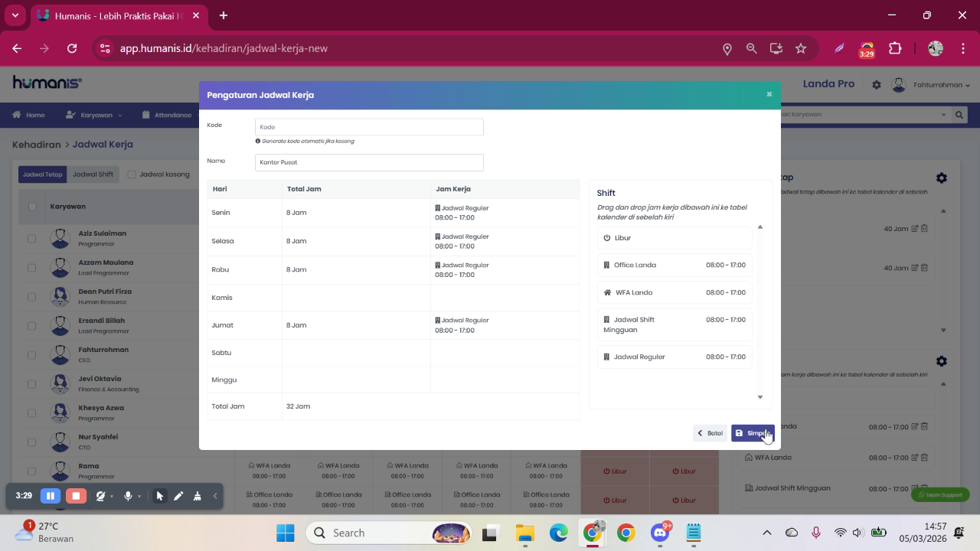Open the Home menu in Humanis navbar

point(28,115)
